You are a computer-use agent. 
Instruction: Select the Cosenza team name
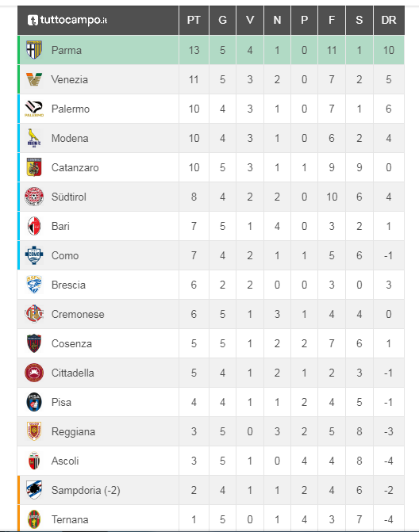point(71,343)
